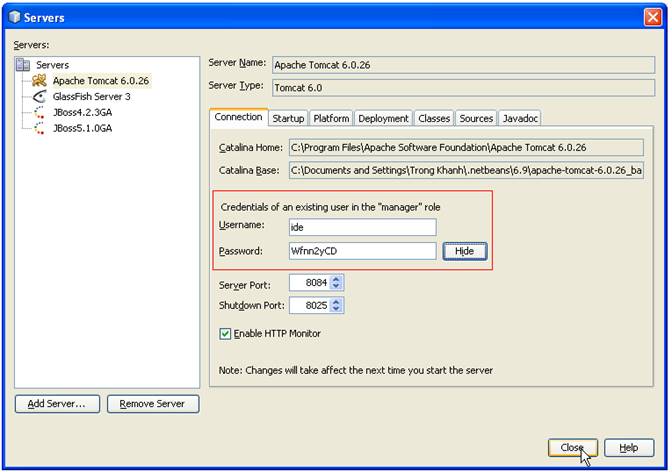Select GlassFish Server 3 in server tree
672x472 pixels.
tap(92, 96)
